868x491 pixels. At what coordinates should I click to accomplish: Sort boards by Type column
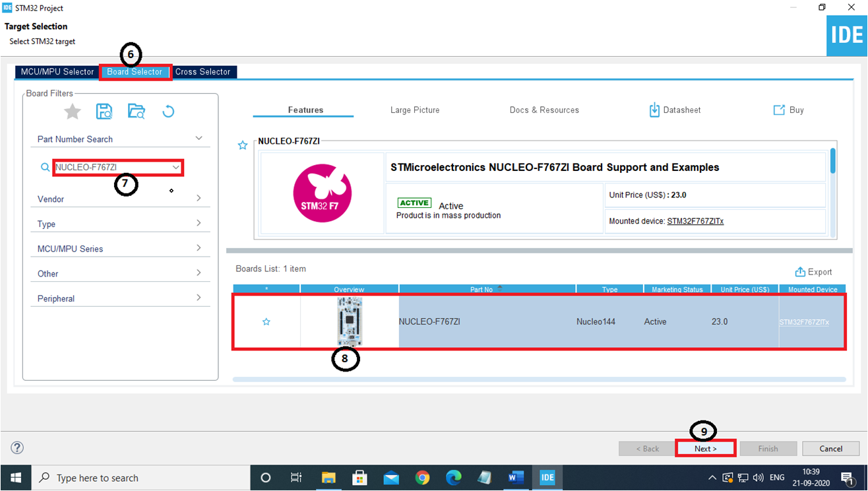[609, 289]
